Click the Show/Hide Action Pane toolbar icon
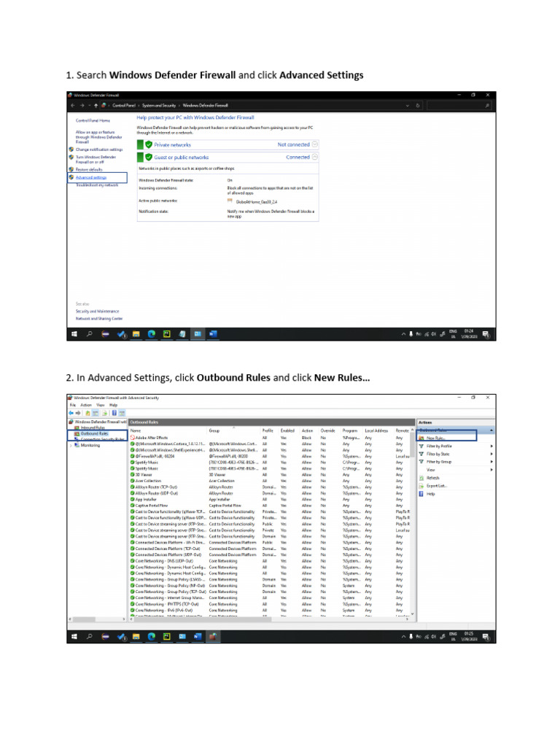This screenshot has width=560, height=747. (x=122, y=413)
